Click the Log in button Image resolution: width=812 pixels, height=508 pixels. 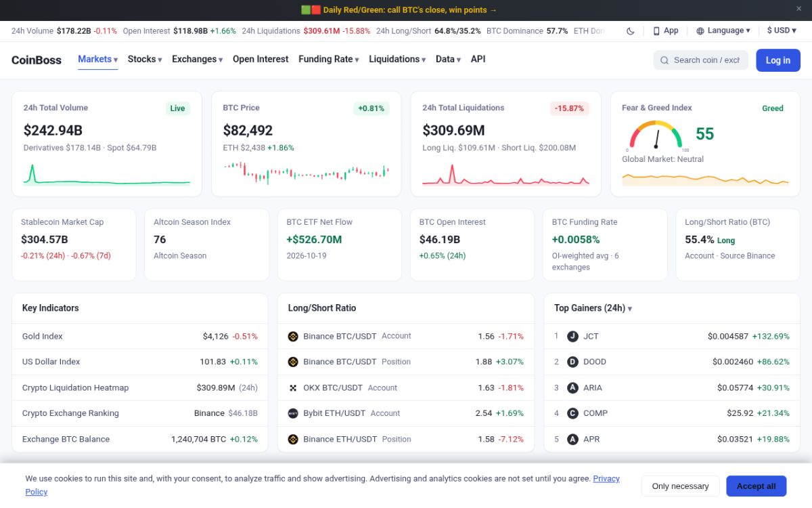click(x=778, y=60)
